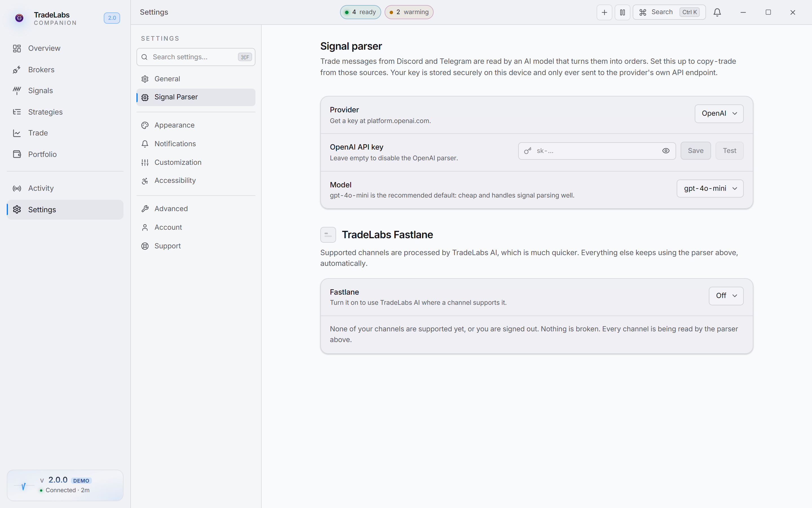Select the Advanced settings tab
The height and width of the screenshot is (508, 812).
(x=196, y=209)
